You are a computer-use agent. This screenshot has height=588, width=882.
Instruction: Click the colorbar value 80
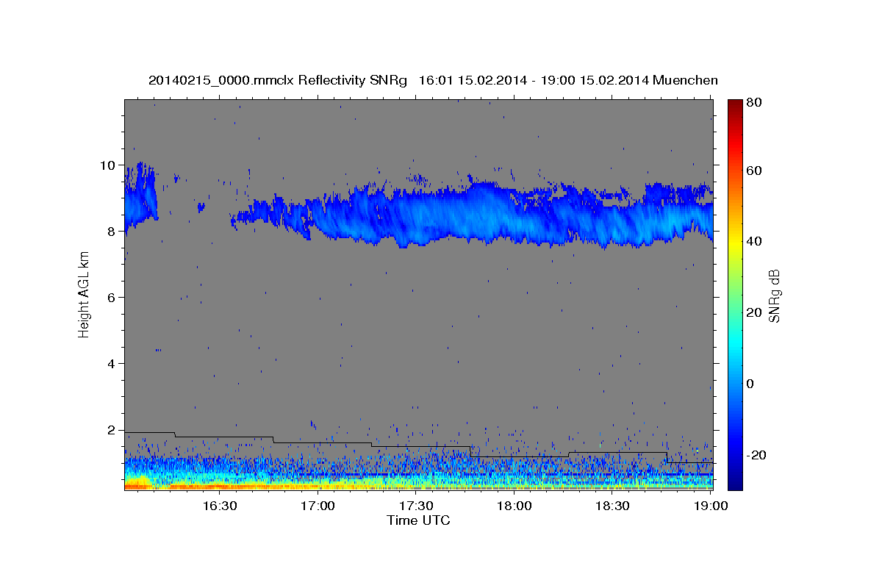(755, 102)
